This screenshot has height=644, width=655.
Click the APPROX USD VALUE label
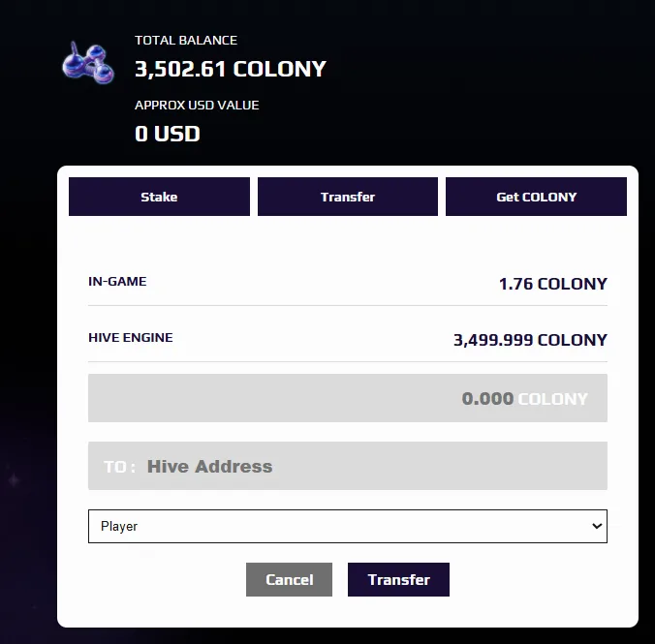(197, 105)
